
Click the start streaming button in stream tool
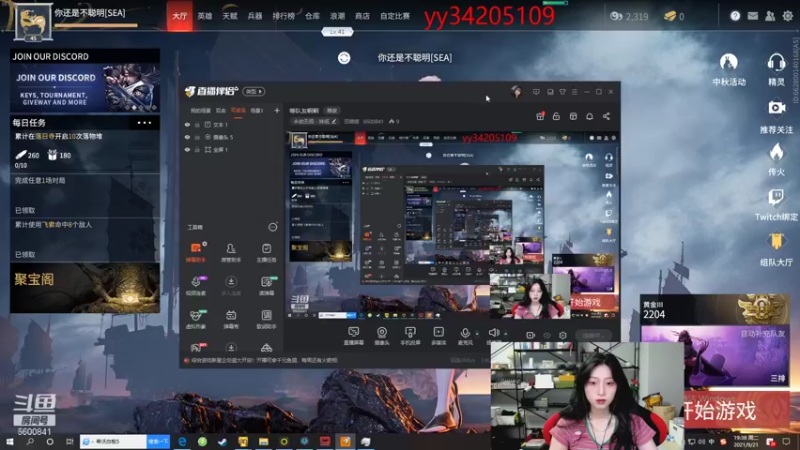point(593,335)
